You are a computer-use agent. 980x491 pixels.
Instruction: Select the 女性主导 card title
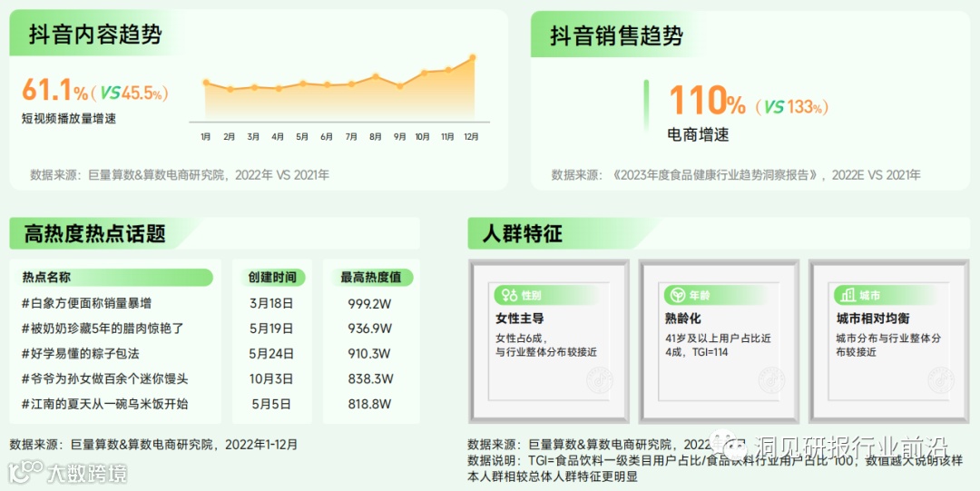(x=519, y=319)
